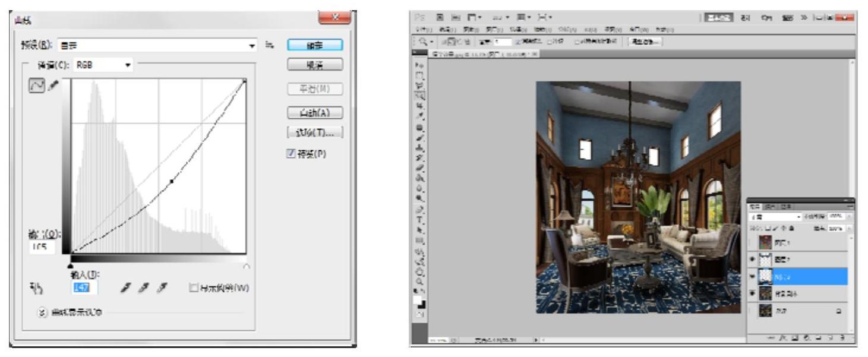Screen dimensions: 868x357
Task: Open the 编辑 (Edit) menu
Action: 447,30
